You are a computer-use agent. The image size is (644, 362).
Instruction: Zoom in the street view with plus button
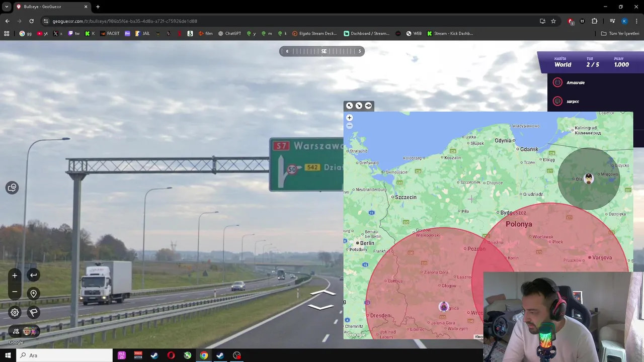[x=15, y=275]
